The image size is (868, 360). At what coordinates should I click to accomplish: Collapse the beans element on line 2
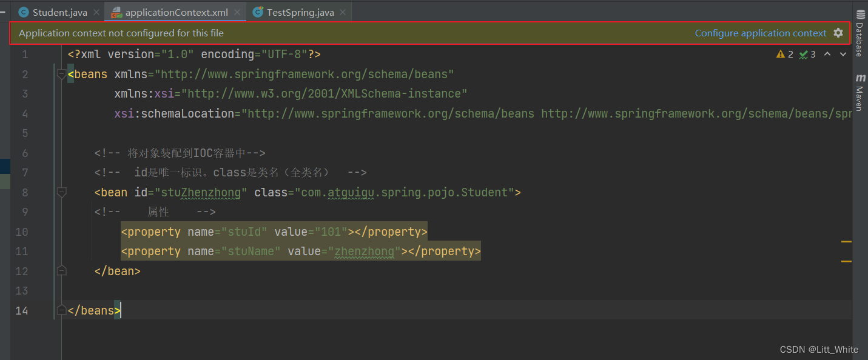point(61,74)
